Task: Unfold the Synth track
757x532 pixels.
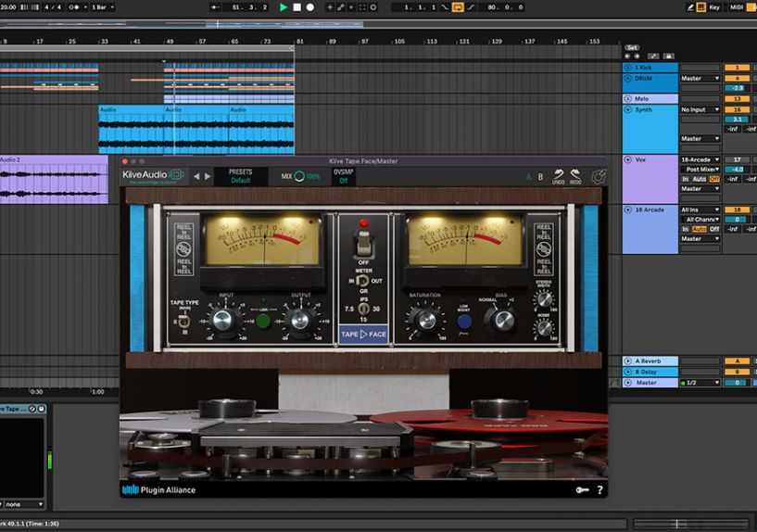Action: pos(628,109)
